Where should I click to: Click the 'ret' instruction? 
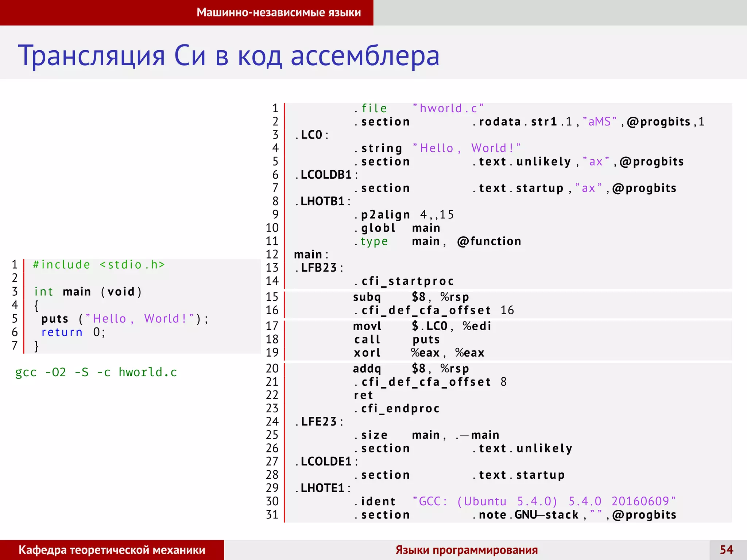(x=364, y=395)
